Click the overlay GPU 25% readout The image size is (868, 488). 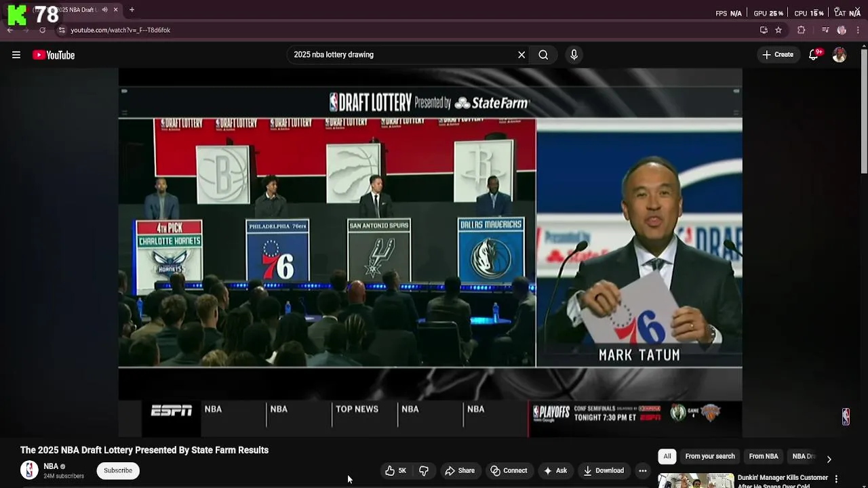coord(768,13)
